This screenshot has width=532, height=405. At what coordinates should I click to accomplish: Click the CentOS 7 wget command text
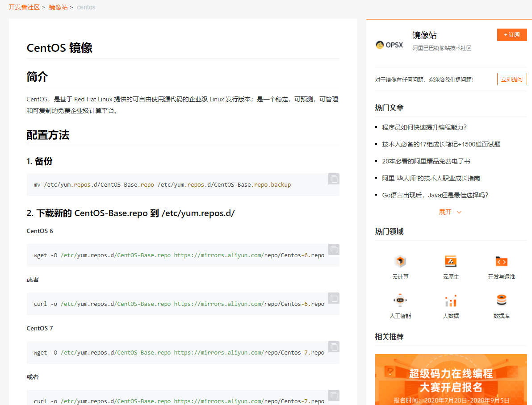[x=179, y=353]
